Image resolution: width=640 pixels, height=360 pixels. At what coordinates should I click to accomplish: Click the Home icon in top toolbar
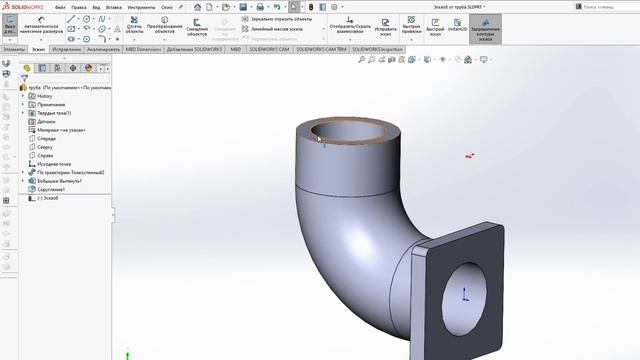coord(198,7)
